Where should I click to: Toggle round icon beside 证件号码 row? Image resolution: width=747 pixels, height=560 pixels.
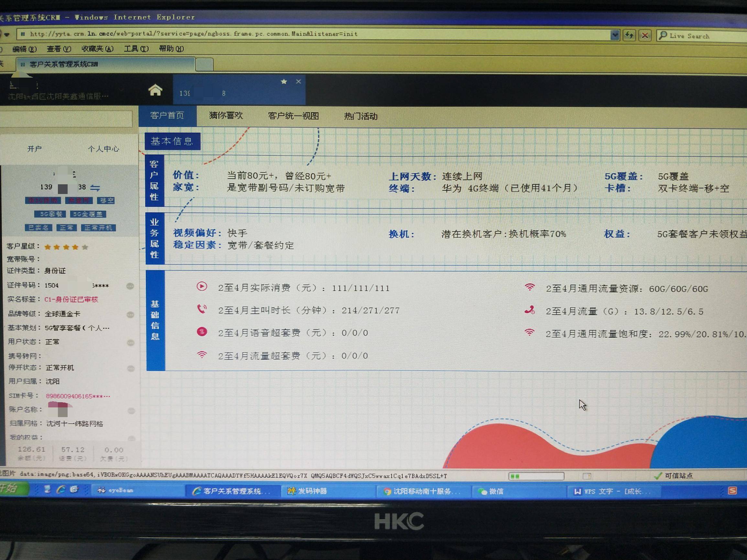click(x=130, y=286)
